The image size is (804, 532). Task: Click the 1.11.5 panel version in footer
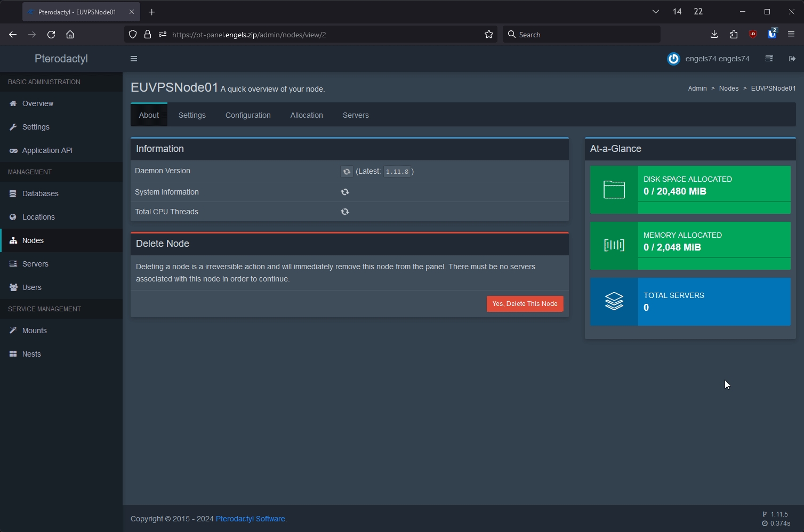[x=779, y=514]
